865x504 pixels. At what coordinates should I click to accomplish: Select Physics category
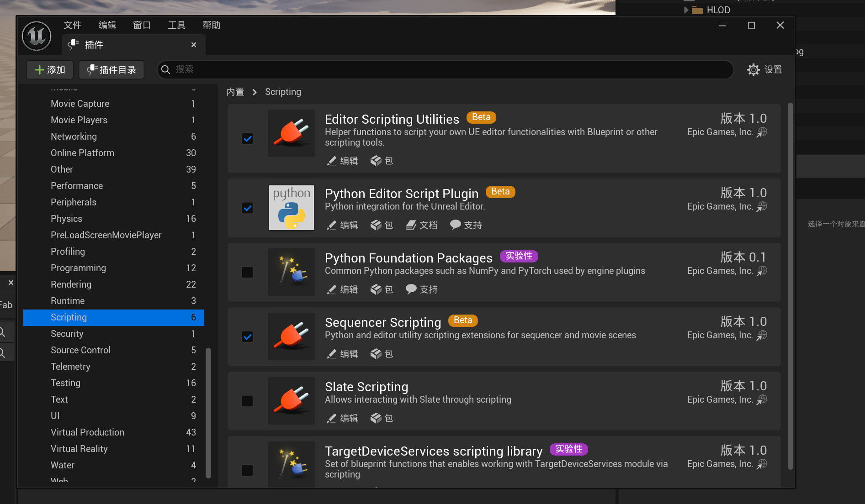tap(114, 219)
